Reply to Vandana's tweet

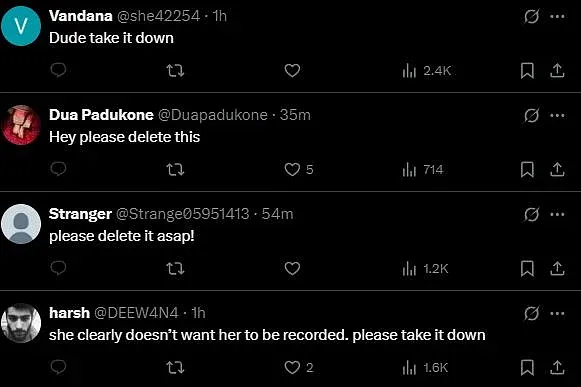[x=58, y=70]
